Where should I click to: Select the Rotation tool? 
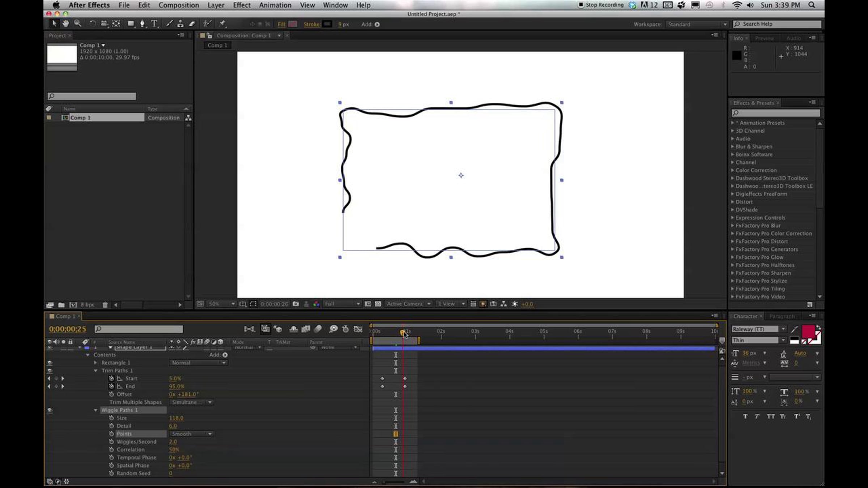(x=93, y=24)
